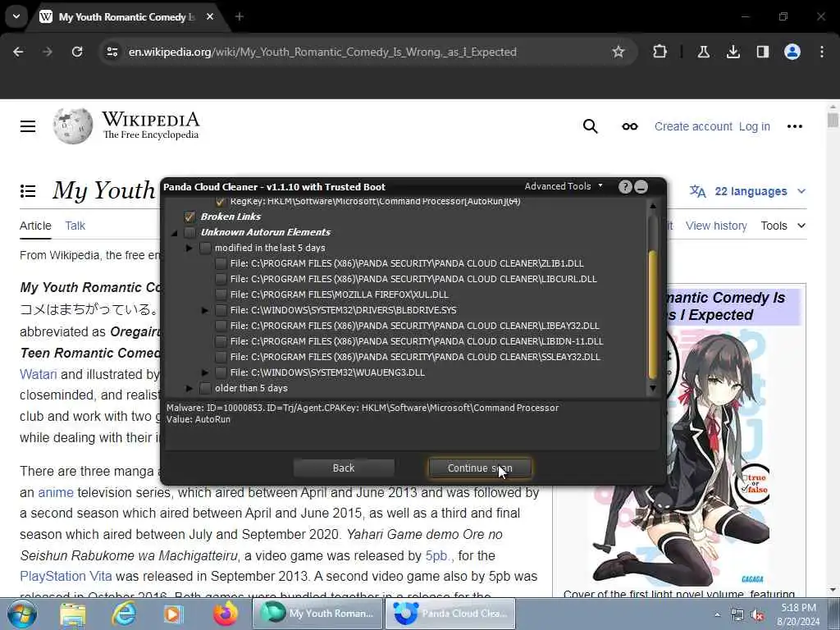Image resolution: width=840 pixels, height=630 pixels.
Task: Open View history tab
Action: (715, 226)
